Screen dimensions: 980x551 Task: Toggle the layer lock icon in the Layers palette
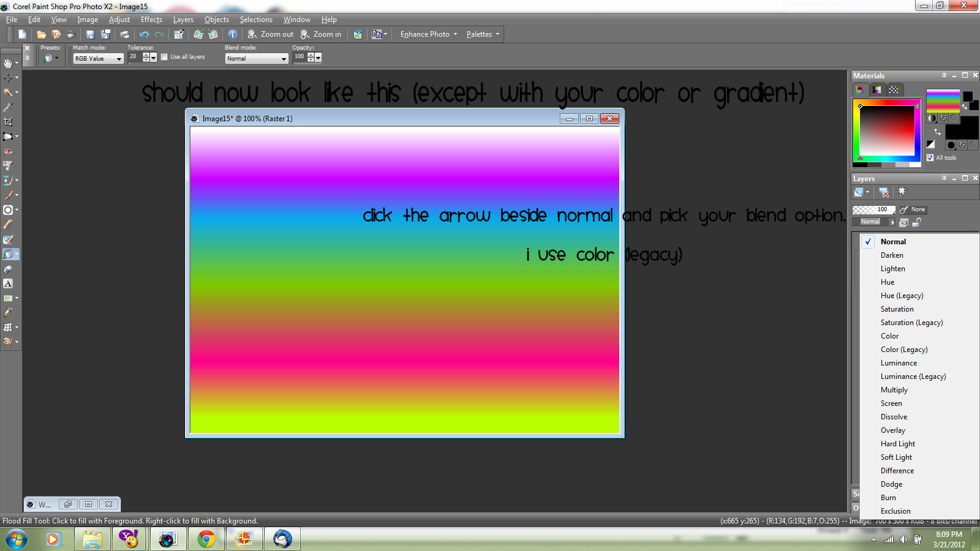pyautogui.click(x=917, y=222)
